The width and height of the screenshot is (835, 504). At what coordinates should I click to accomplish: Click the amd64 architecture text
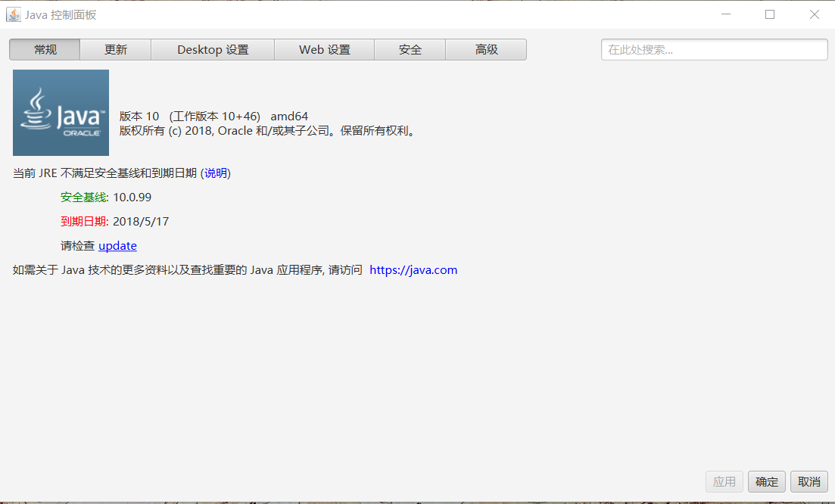(x=289, y=116)
